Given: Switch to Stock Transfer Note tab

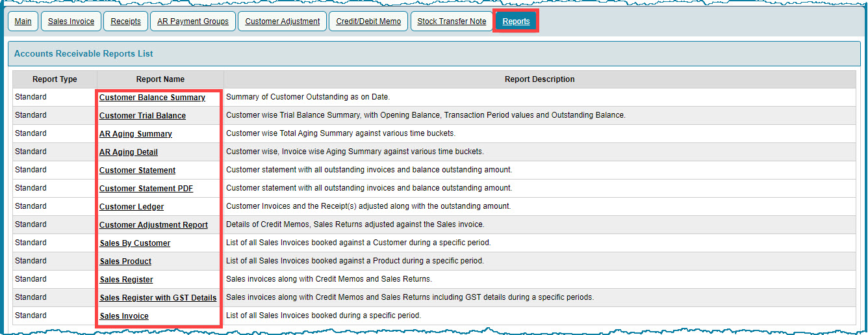Looking at the screenshot, I should [452, 21].
